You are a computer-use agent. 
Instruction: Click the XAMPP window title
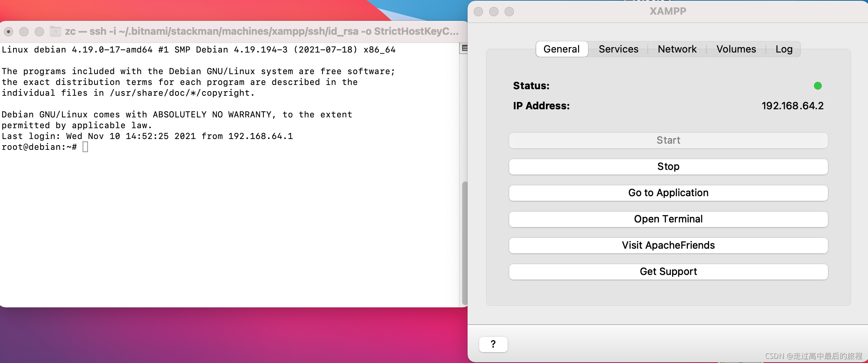coord(668,11)
